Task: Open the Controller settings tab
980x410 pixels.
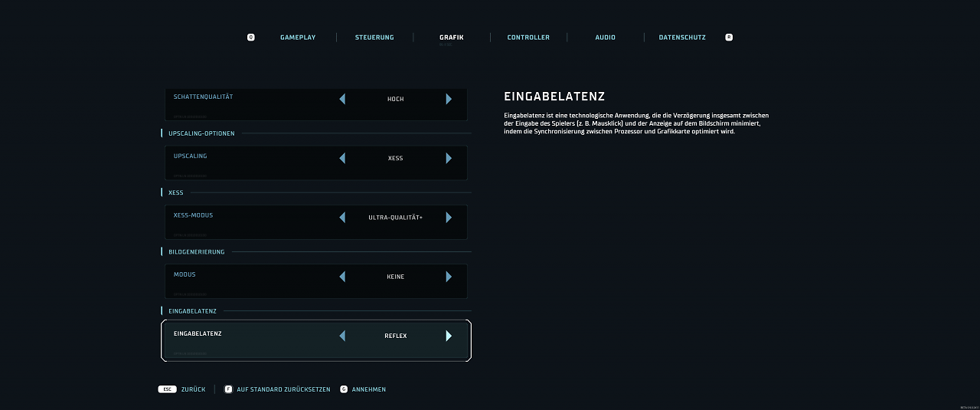Action: [528, 37]
